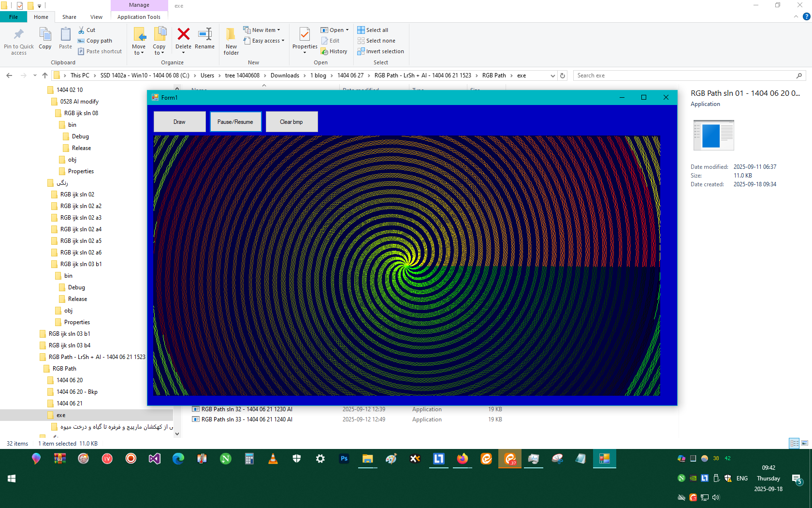Open the Easy access dropdown

[268, 41]
